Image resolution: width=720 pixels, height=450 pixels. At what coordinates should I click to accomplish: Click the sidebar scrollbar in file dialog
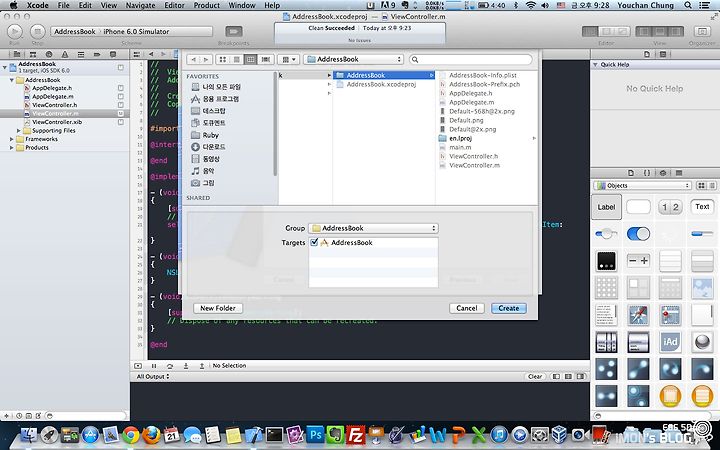(276, 124)
